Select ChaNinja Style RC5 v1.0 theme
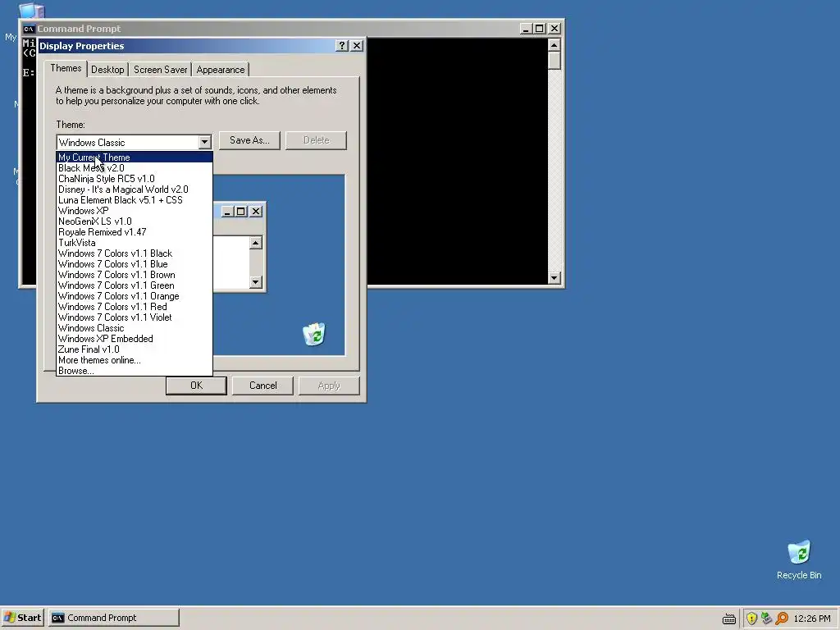The width and height of the screenshot is (840, 630). [x=135, y=179]
